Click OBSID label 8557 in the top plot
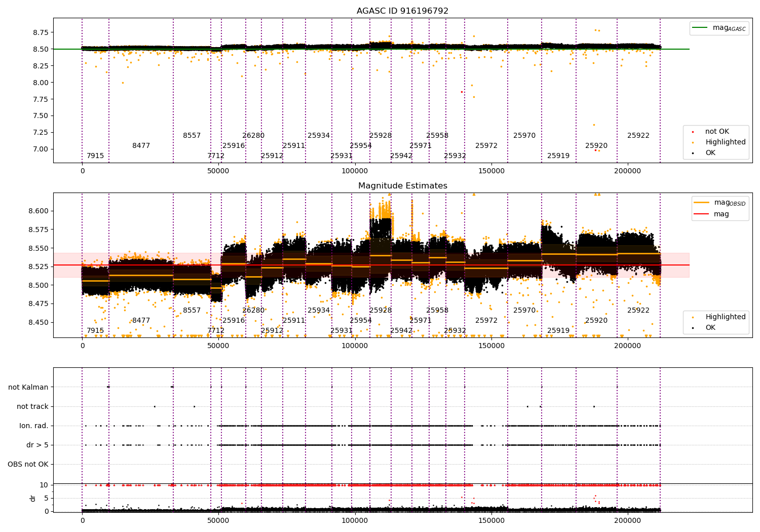 [192, 136]
